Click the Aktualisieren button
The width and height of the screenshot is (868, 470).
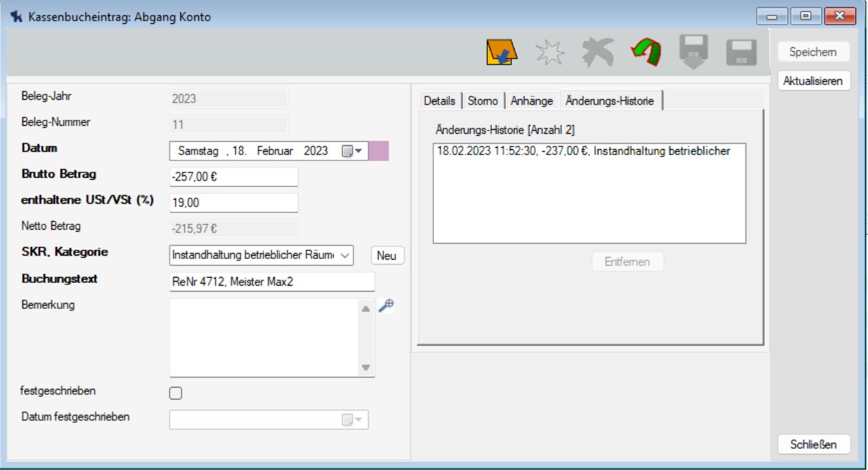(x=813, y=81)
